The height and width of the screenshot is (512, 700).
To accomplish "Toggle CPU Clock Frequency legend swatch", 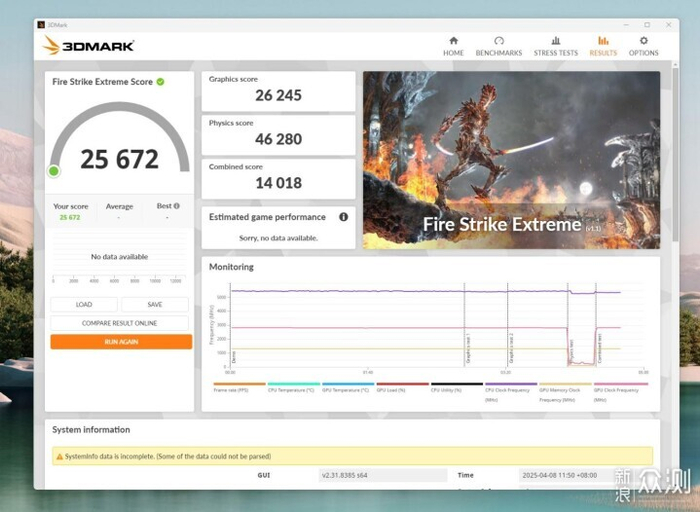I will tap(511, 384).
